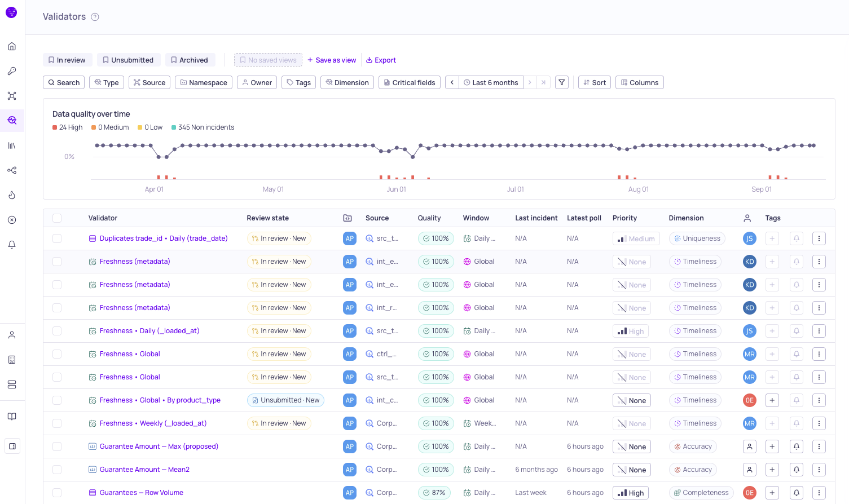Click the funnel filter icon button

click(562, 82)
